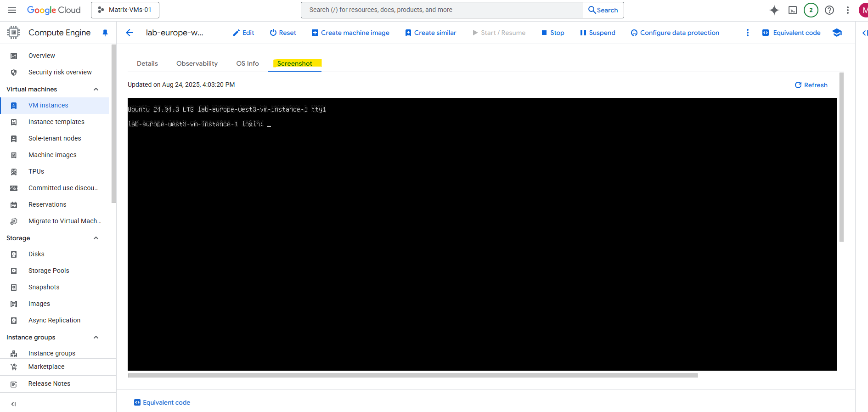Collapse the Storage section

(x=96, y=238)
